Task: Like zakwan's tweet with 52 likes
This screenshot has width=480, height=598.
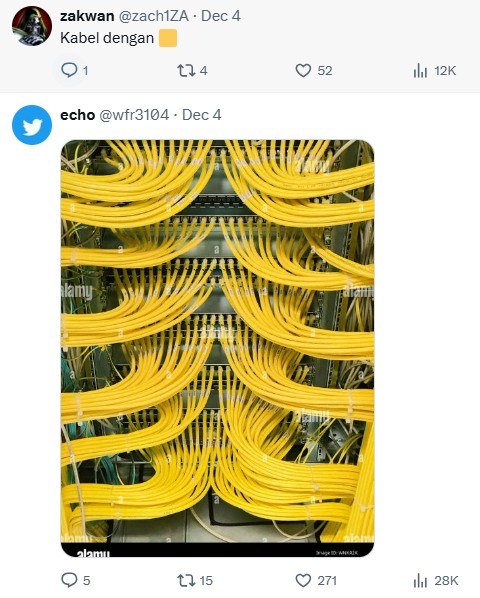Action: (x=303, y=71)
